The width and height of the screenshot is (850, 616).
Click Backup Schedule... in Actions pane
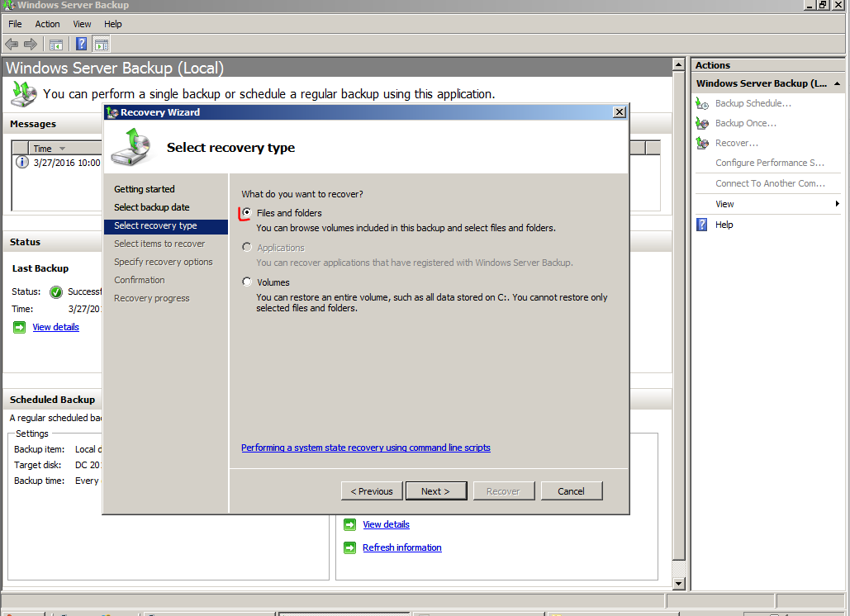[753, 103]
